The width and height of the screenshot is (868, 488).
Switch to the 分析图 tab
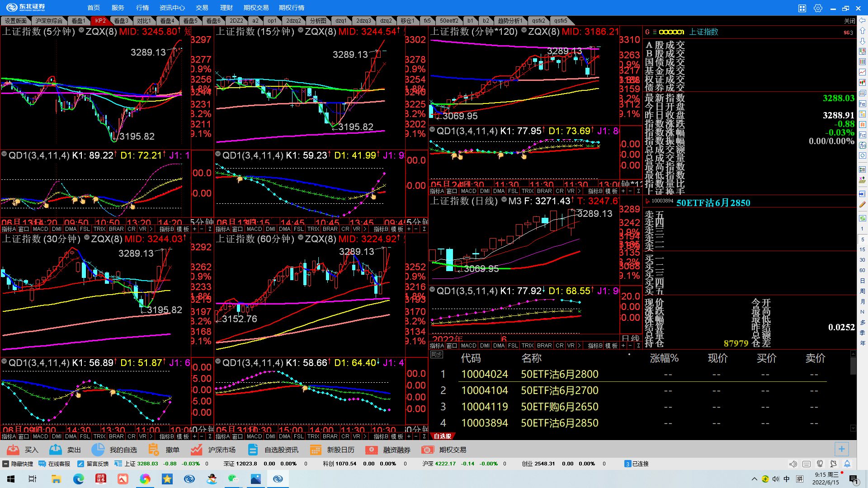pyautogui.click(x=318, y=21)
